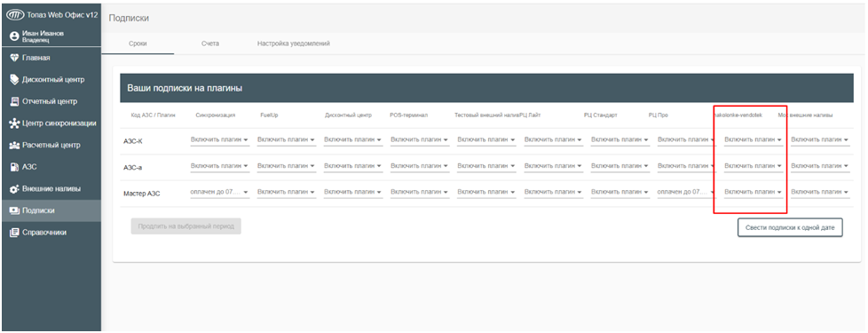This screenshot has height=333, width=868.
Task: Click the АЗС-К row label
Action: [x=132, y=141]
